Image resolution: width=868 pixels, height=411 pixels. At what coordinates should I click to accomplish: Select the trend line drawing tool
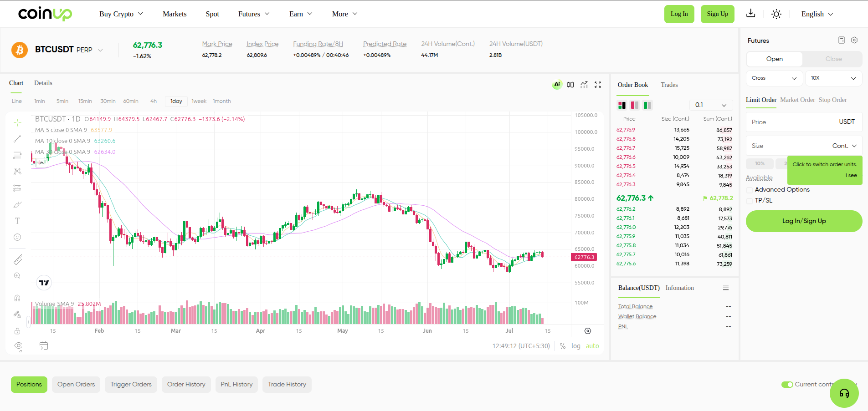[17, 139]
